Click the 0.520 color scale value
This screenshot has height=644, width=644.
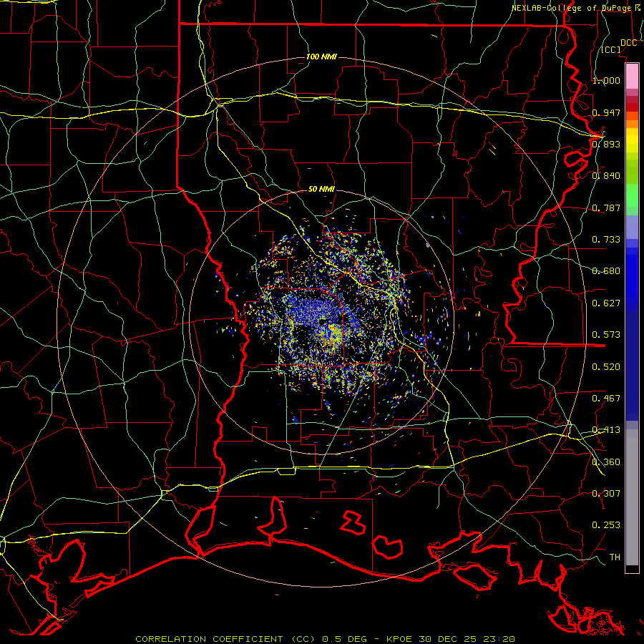(606, 366)
